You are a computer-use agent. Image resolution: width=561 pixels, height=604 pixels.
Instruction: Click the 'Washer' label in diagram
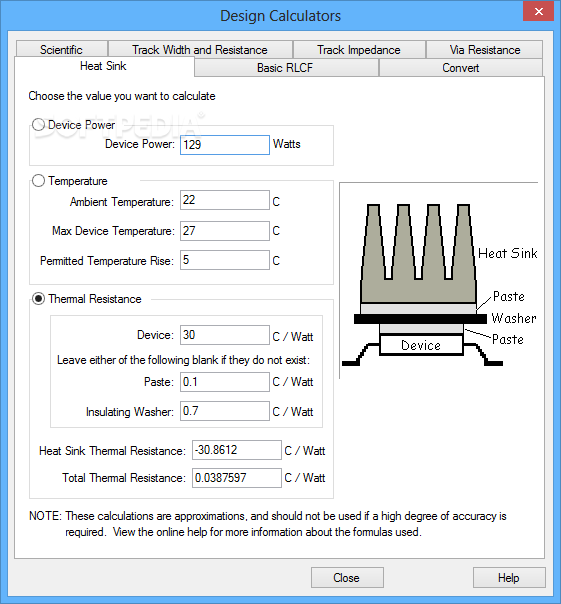coord(514,318)
